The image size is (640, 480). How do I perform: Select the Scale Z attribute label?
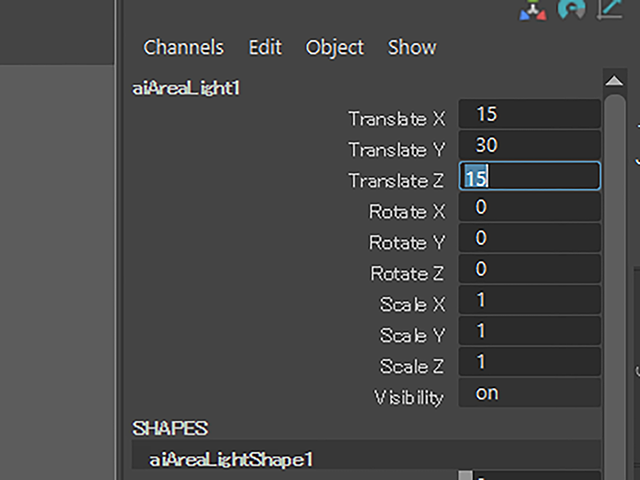pyautogui.click(x=411, y=367)
